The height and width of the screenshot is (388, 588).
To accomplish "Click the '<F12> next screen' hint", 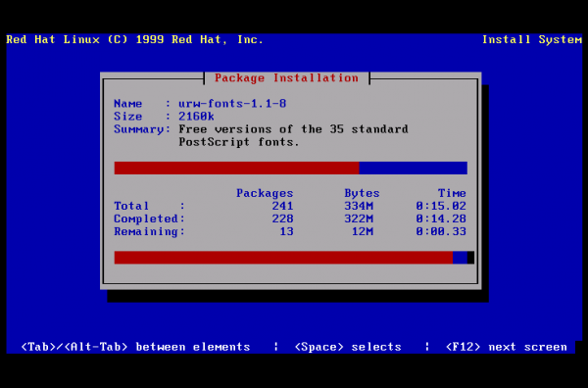I will 506,347.
